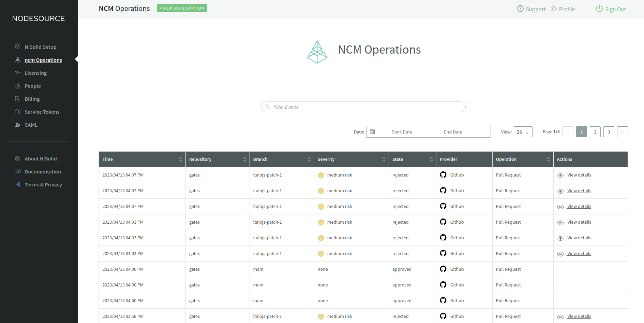Click the N|Solid Setup sidebar icon

(x=18, y=46)
